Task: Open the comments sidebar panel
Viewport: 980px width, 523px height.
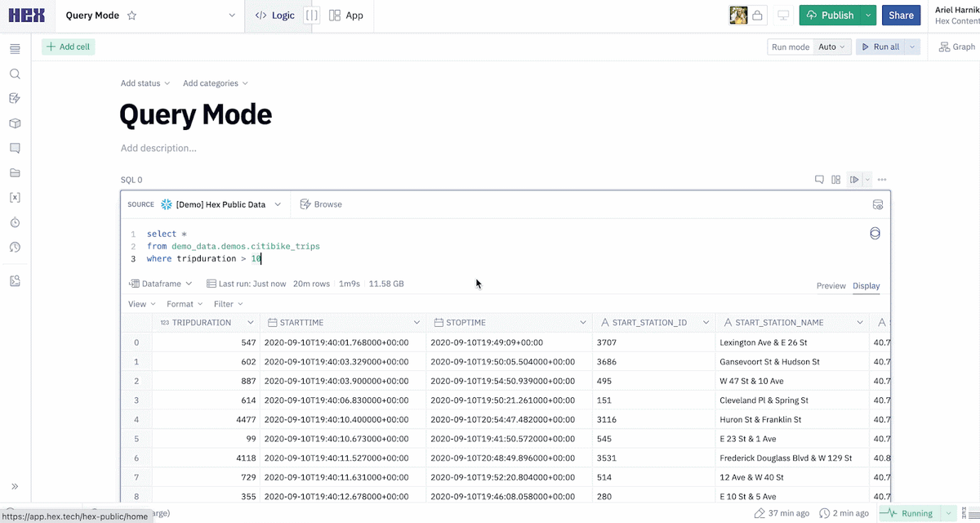Action: [15, 148]
